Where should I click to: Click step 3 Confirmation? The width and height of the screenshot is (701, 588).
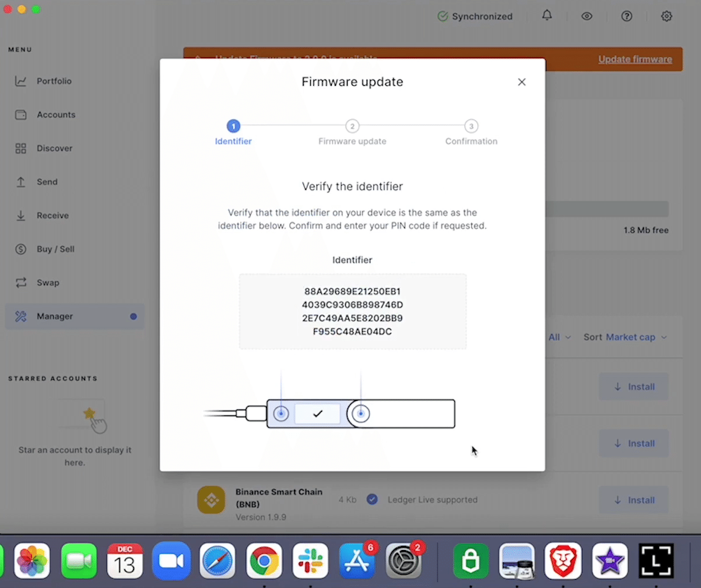coord(471,132)
